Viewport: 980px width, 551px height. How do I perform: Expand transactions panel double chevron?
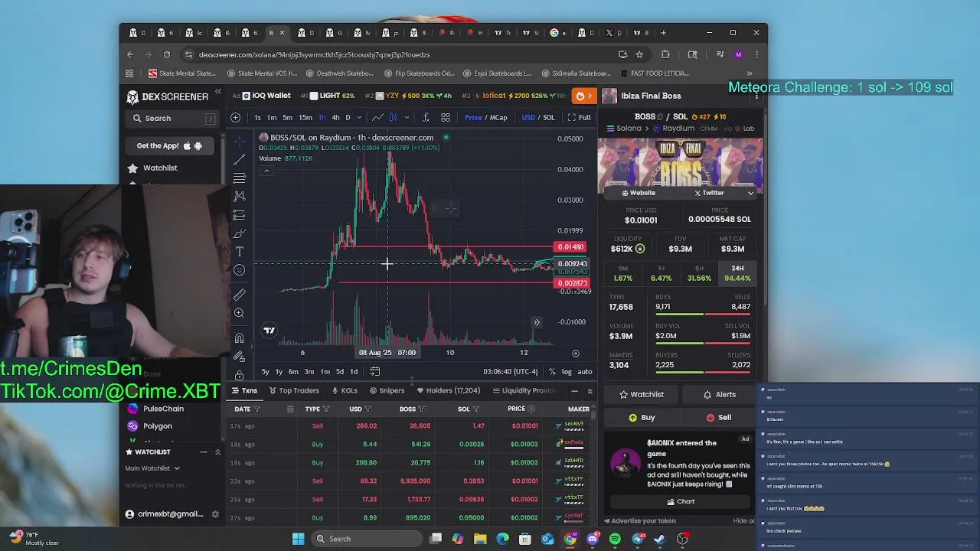tap(590, 391)
